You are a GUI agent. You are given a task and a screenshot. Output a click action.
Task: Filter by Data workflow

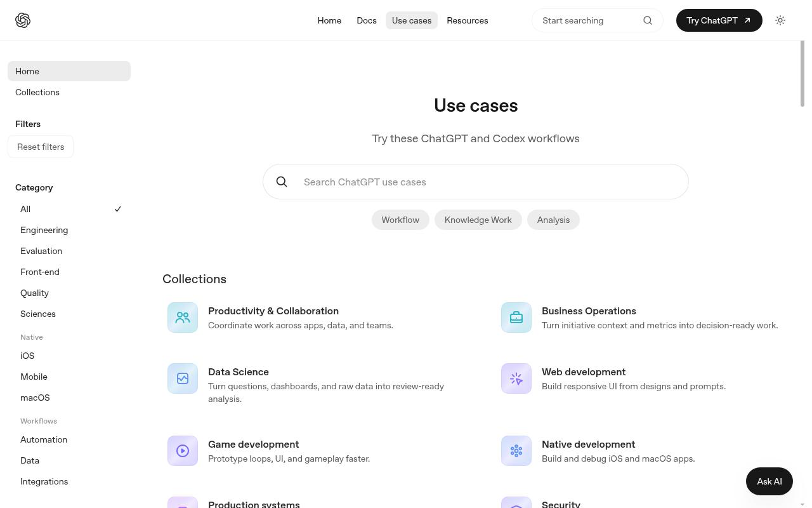69,460
